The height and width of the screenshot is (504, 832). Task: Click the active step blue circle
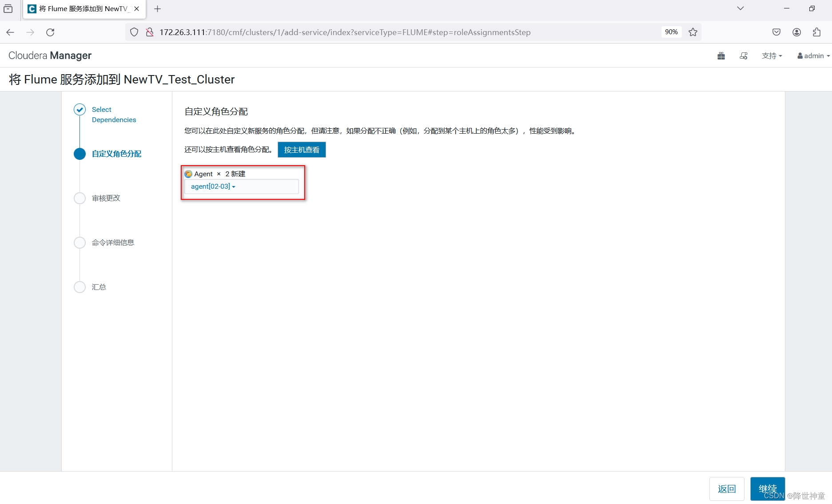pos(80,154)
